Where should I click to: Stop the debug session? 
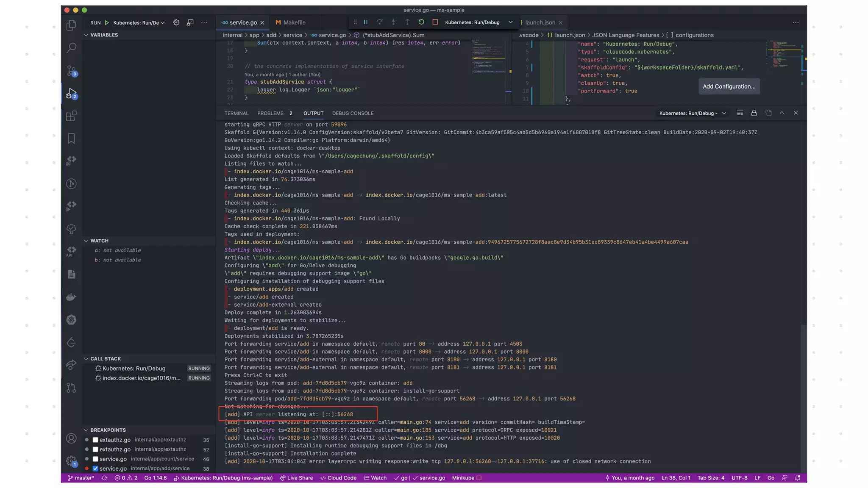tap(435, 22)
